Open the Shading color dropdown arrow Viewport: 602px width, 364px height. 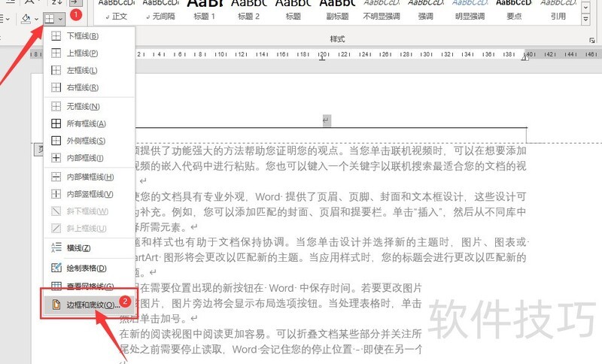pyautogui.click(x=36, y=18)
